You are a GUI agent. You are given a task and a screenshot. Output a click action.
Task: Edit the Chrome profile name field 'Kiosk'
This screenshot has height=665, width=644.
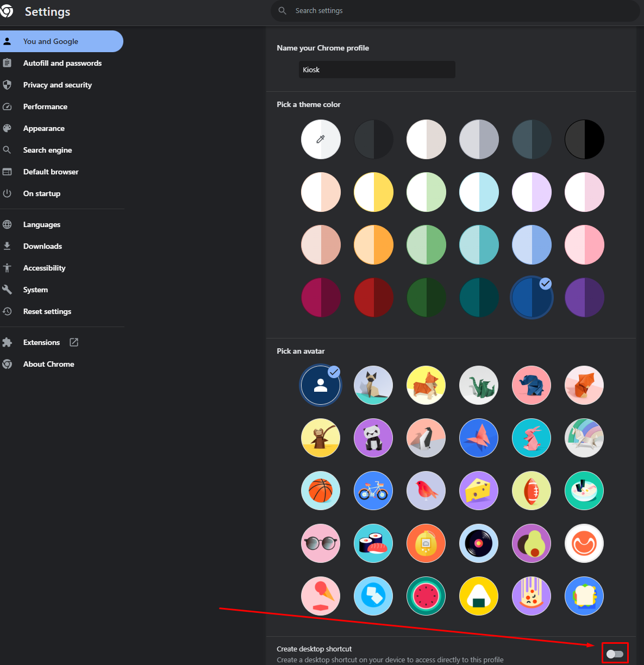[377, 70]
